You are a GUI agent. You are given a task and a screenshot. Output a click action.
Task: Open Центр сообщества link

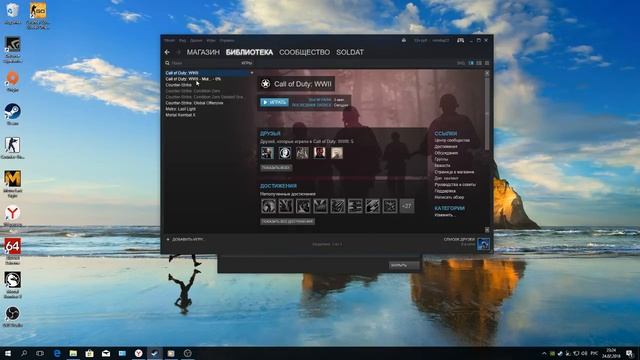click(x=452, y=140)
